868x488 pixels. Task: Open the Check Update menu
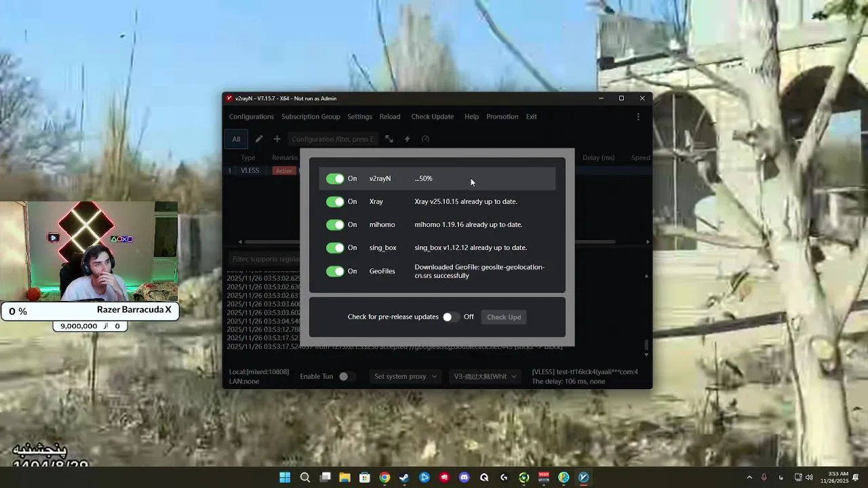(x=432, y=117)
